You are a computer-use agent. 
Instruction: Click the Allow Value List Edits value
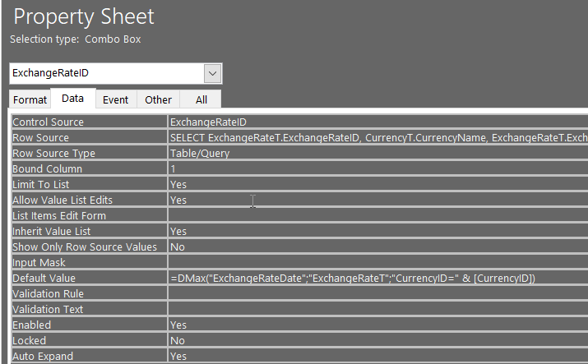point(377,200)
